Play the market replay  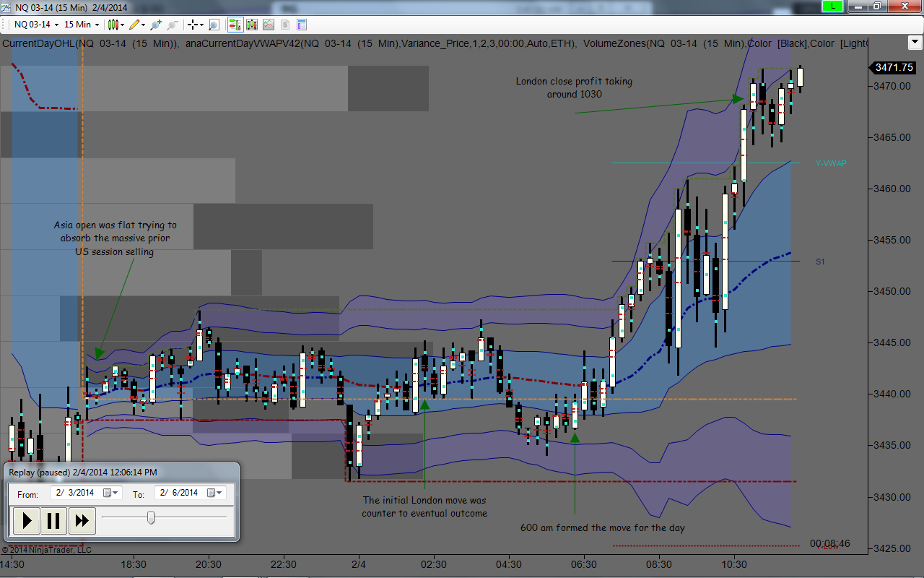(27, 520)
